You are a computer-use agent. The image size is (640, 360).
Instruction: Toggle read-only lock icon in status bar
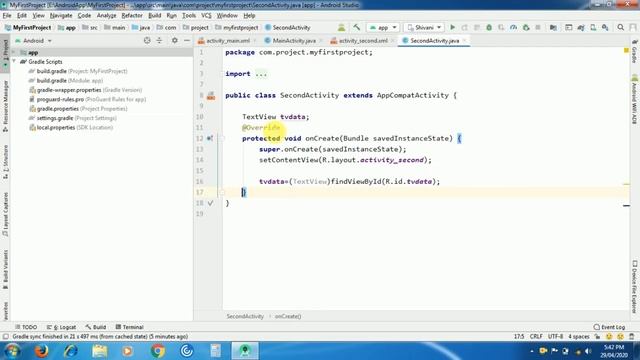pos(597,337)
